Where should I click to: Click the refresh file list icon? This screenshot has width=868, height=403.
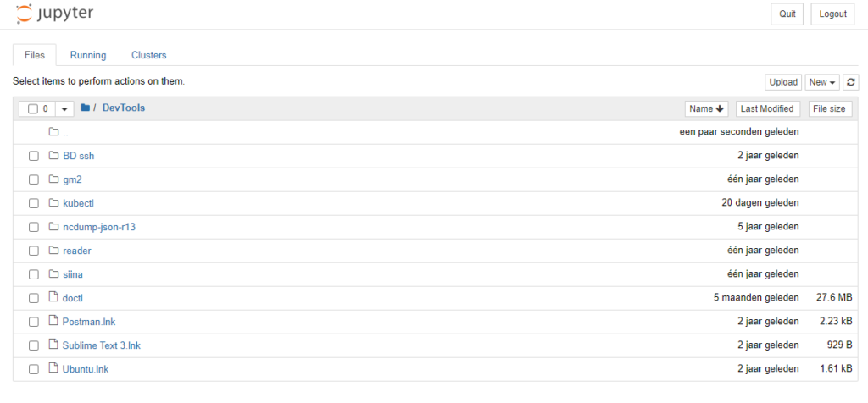[x=851, y=82]
